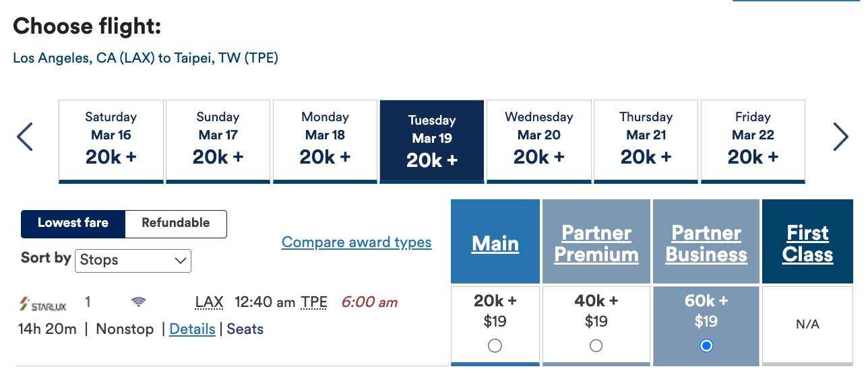The image size is (868, 373).
Task: Open the Sort by Stops dropdown
Action: [x=133, y=261]
